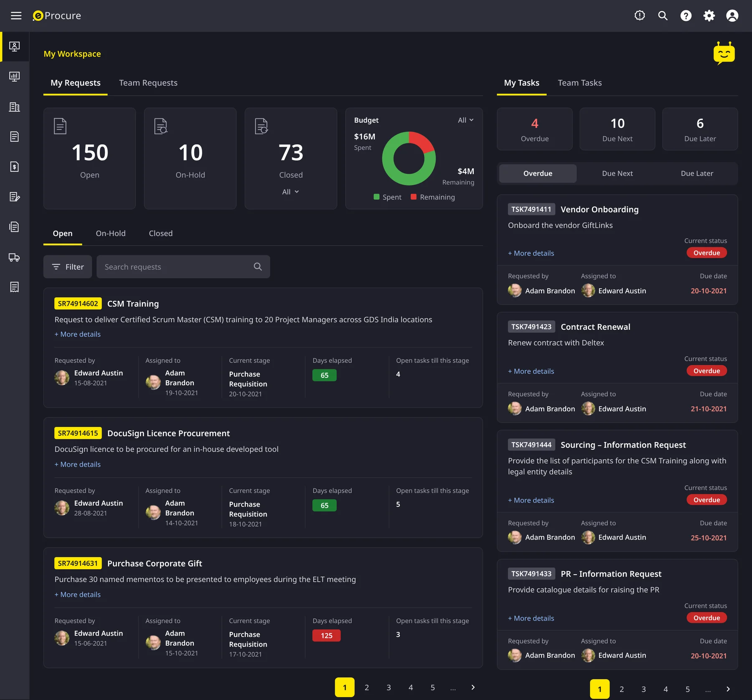Toggle tasks list to Due Later

pyautogui.click(x=697, y=173)
